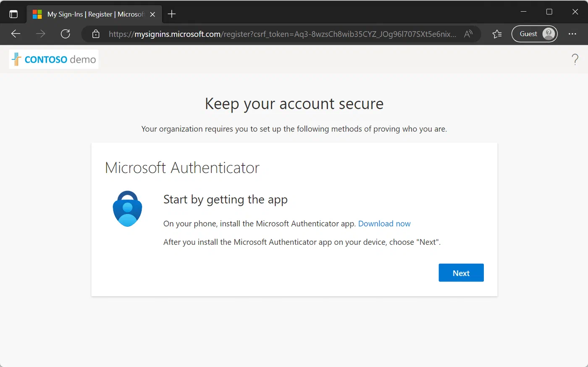This screenshot has height=367, width=588.
Task: Maximize the browser window
Action: point(549,12)
